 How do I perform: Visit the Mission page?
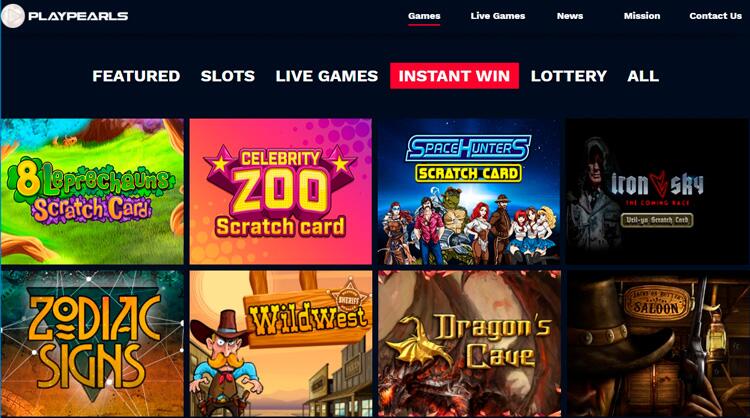[641, 16]
